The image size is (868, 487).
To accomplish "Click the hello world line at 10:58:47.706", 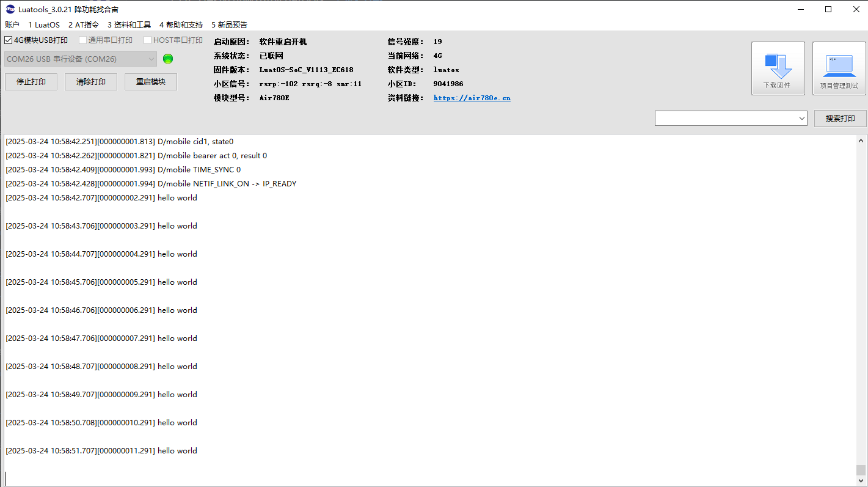I will point(101,339).
